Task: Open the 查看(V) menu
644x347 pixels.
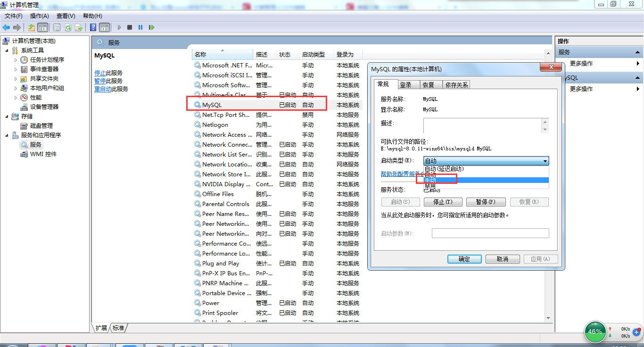Action: tap(66, 16)
